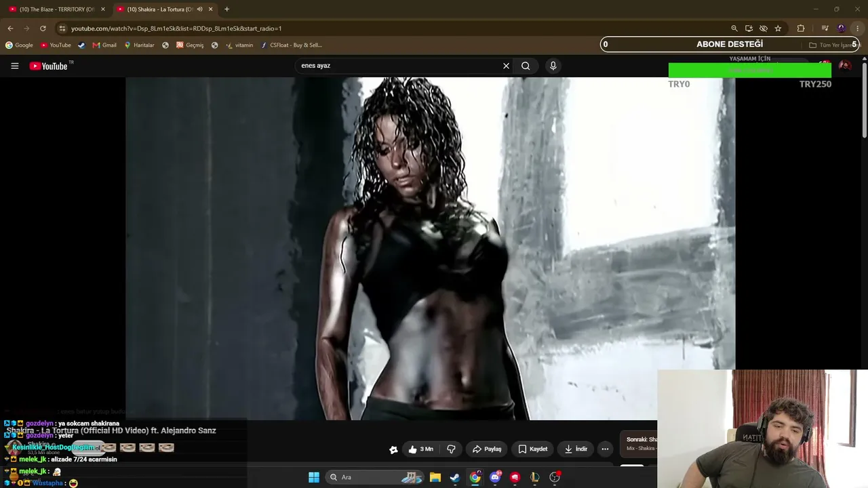The height and width of the screenshot is (488, 868).
Task: Click the remix icon beside the like button
Action: 393,449
